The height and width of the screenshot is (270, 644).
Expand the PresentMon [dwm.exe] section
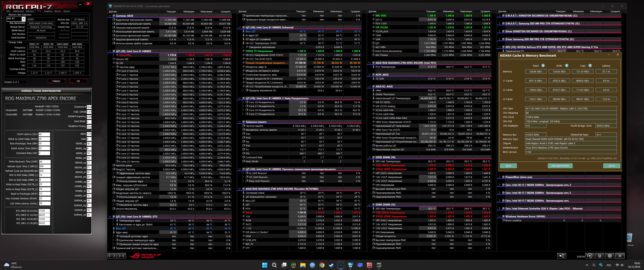point(499,177)
